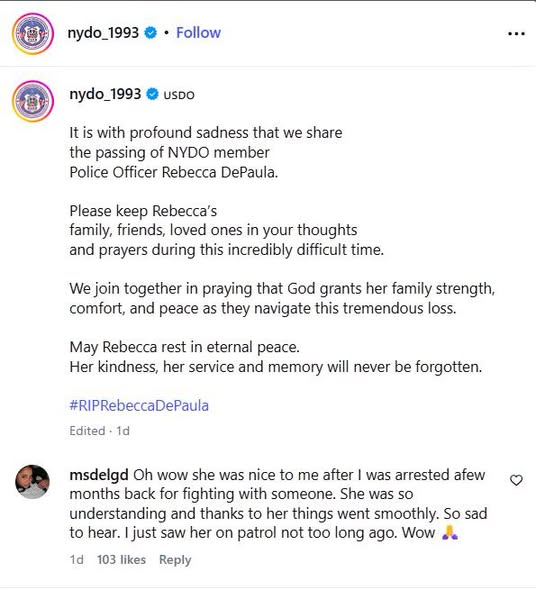This screenshot has height=590, width=536.
Task: Click the Edited 1d timestamp
Action: click(99, 431)
